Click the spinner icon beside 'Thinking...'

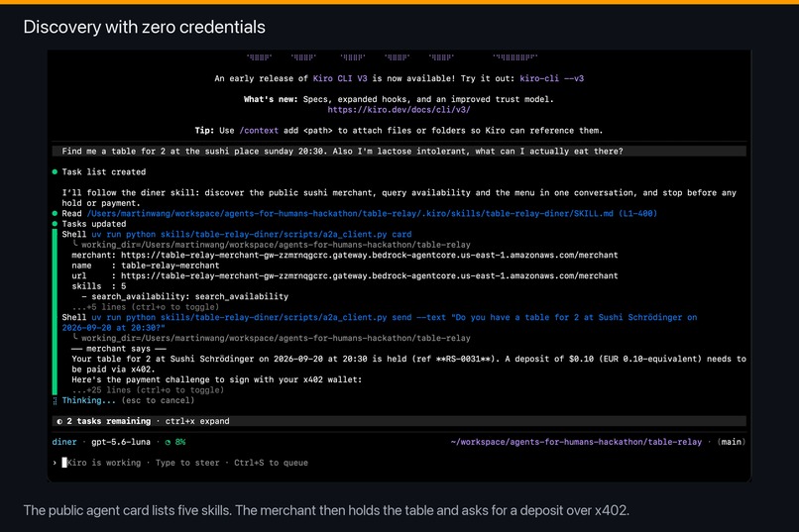(x=56, y=400)
